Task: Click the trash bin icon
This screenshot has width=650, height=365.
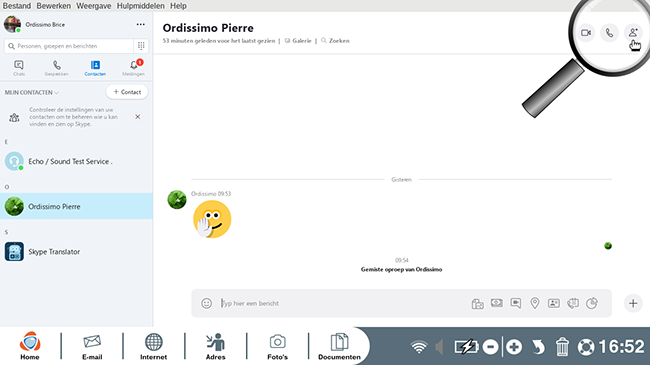Action: pyautogui.click(x=562, y=347)
